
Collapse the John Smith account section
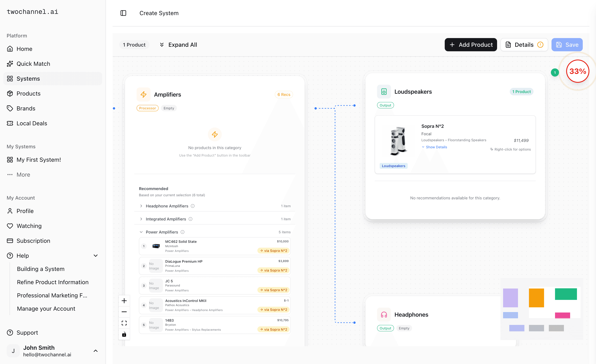95,351
